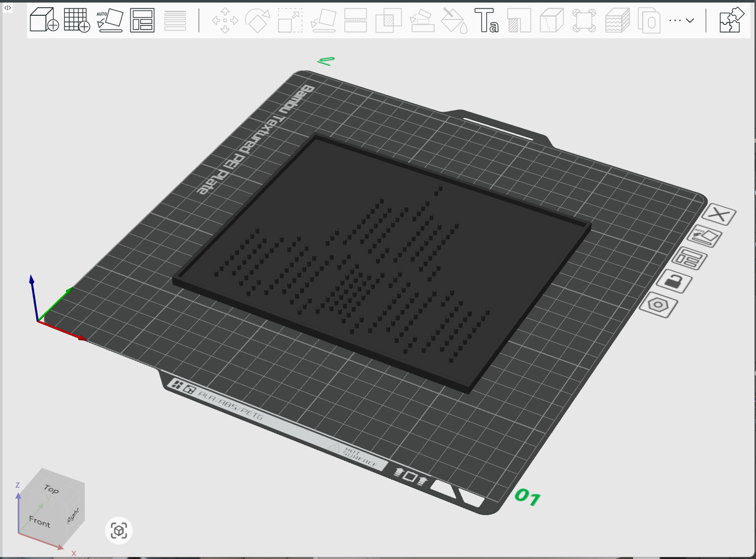The height and width of the screenshot is (559, 756).
Task: Click the Arrange all objects toolbar icon
Action: (x=142, y=20)
